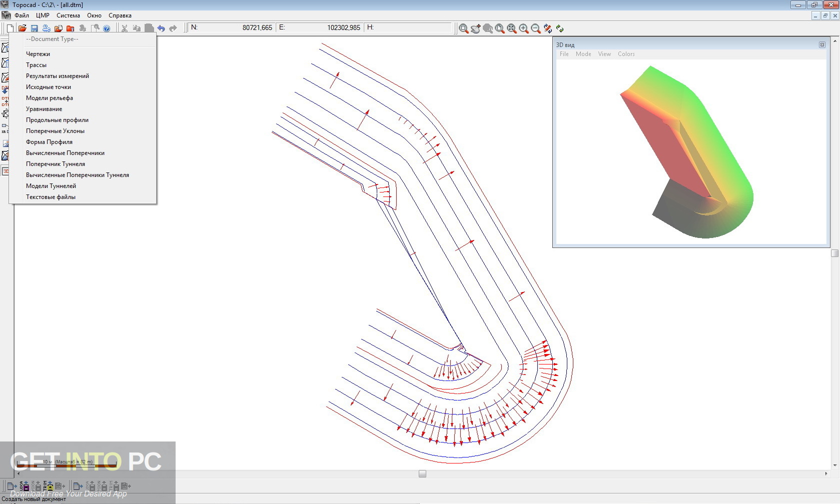This screenshot has width=840, height=504.
Task: Click the H height field
Action: [x=408, y=27]
